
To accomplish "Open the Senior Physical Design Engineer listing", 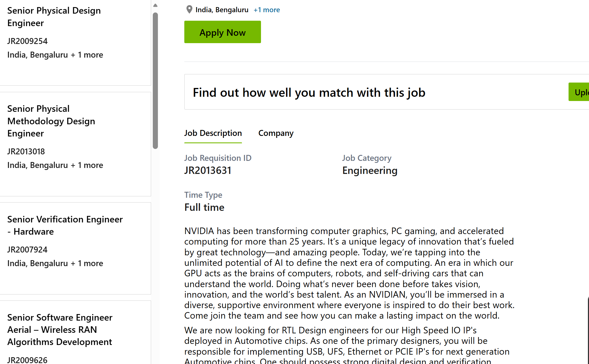I will pos(54,17).
